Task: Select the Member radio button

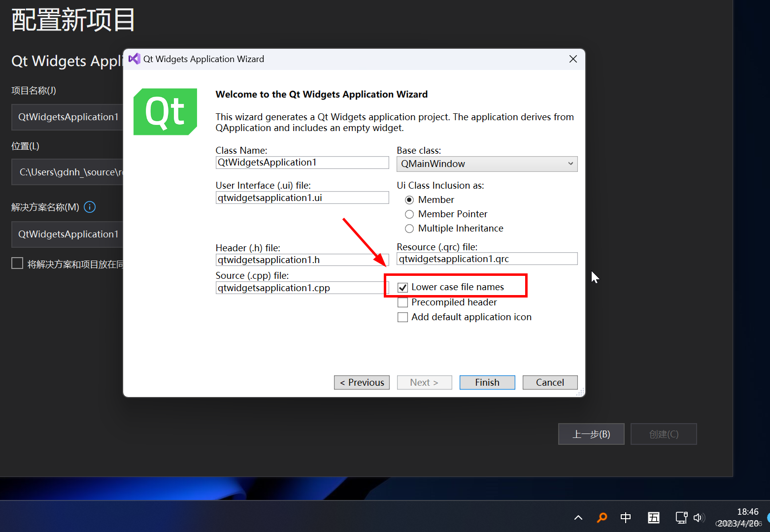Action: pyautogui.click(x=409, y=200)
